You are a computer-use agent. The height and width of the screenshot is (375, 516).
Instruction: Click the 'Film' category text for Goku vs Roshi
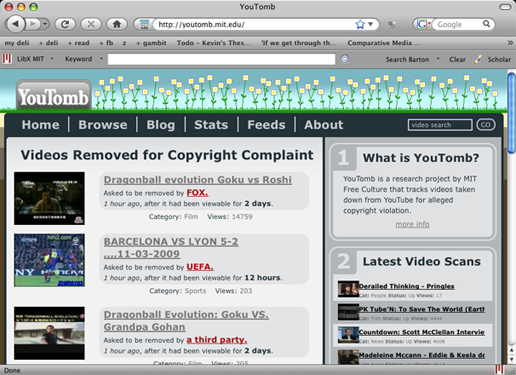[x=191, y=217]
